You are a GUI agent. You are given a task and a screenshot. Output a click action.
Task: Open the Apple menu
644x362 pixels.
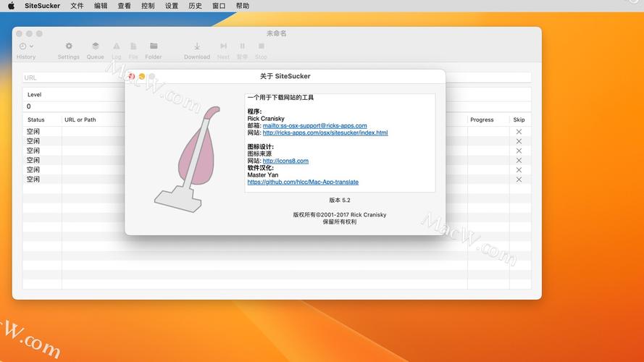[11, 6]
